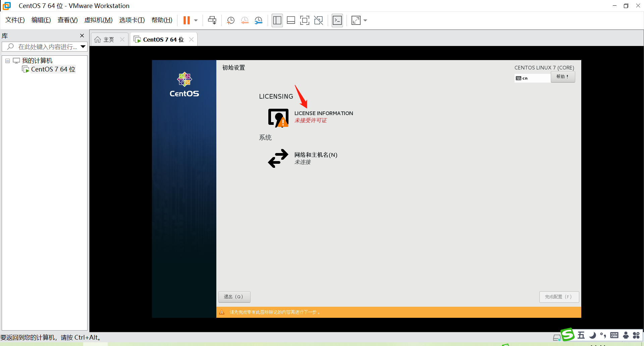Open the 帮助(H) menu
644x346 pixels.
(x=162, y=20)
